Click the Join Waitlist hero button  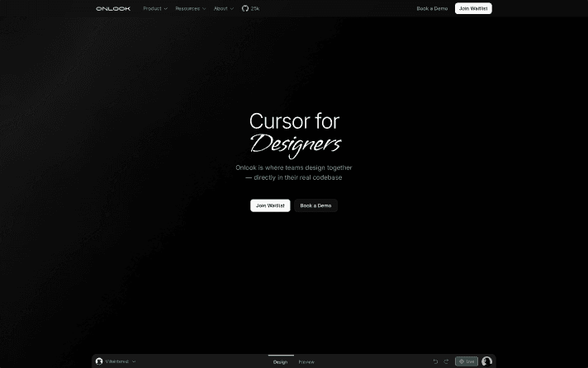(270, 205)
